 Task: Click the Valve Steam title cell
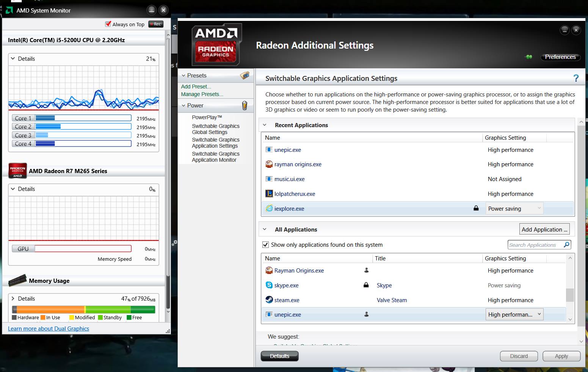click(392, 300)
